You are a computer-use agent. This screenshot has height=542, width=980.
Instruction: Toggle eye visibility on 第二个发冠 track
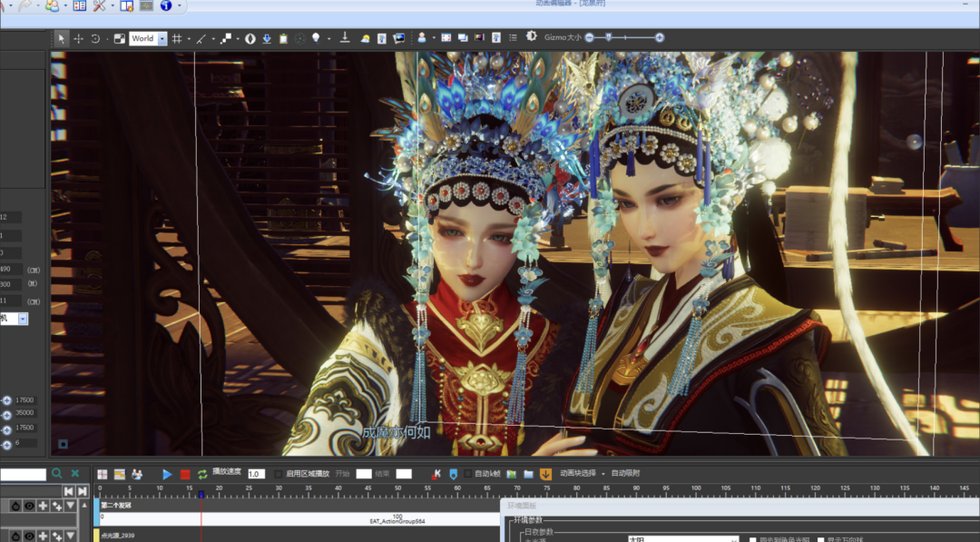[29, 506]
